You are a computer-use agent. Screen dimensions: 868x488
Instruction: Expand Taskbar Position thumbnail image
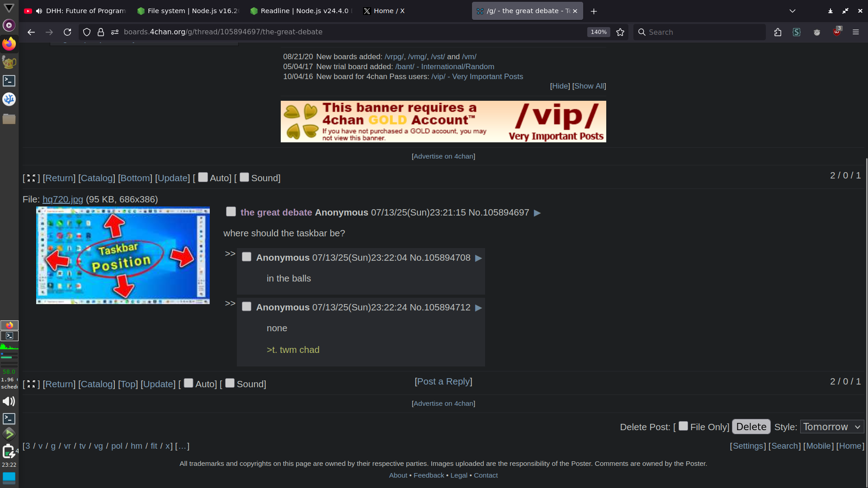[123, 255]
